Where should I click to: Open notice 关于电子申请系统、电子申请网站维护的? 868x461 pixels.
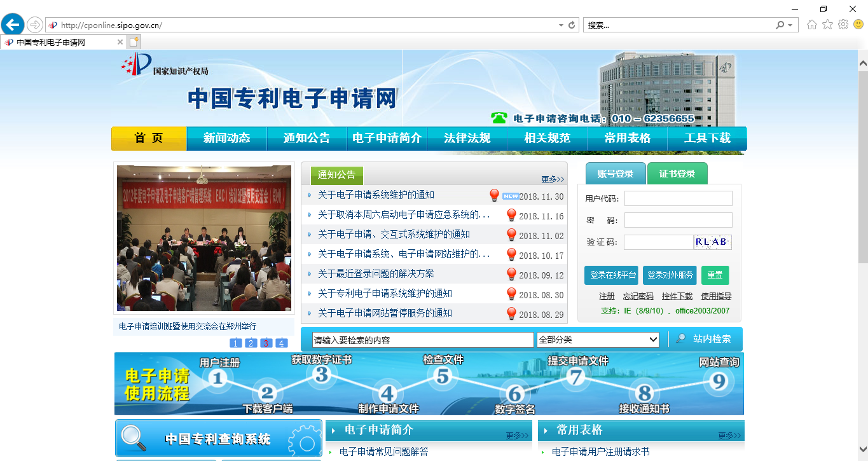tap(404, 254)
